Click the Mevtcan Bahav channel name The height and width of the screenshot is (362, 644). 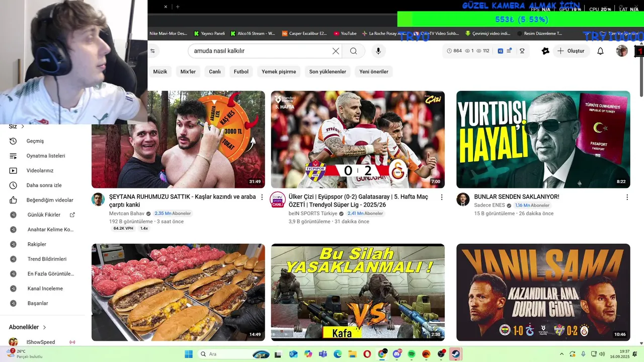(127, 213)
